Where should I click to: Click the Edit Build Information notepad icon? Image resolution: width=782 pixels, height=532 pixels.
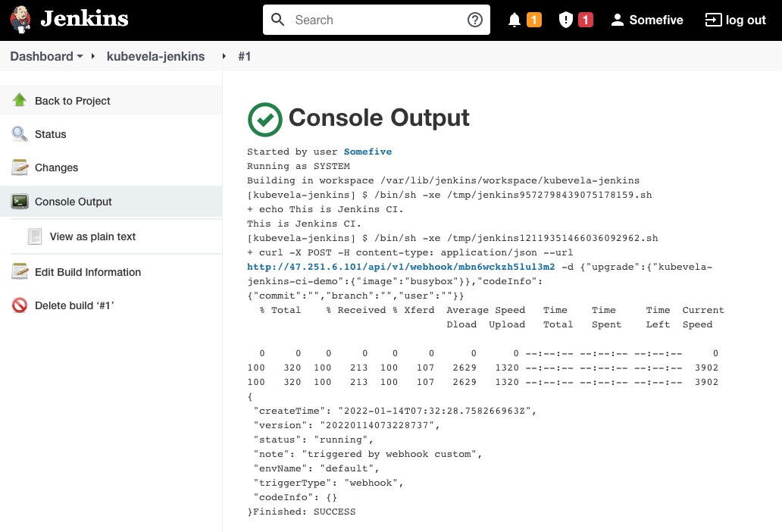click(x=20, y=272)
